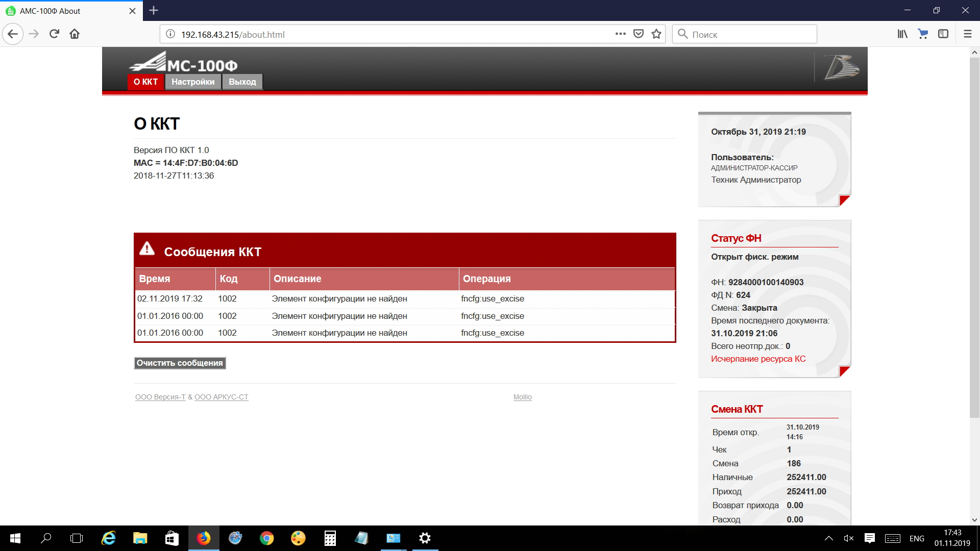
Task: Click the browser home icon
Action: coord(75,34)
